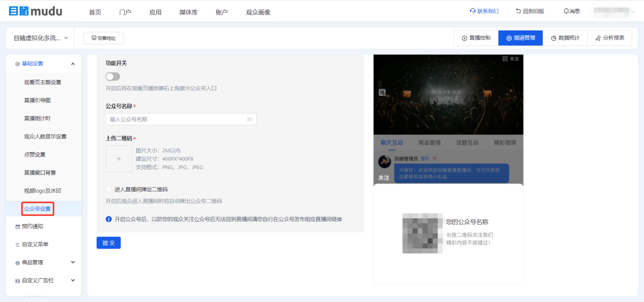Click the mudu logo
Screen dimensions: 644x302
click(x=36, y=11)
